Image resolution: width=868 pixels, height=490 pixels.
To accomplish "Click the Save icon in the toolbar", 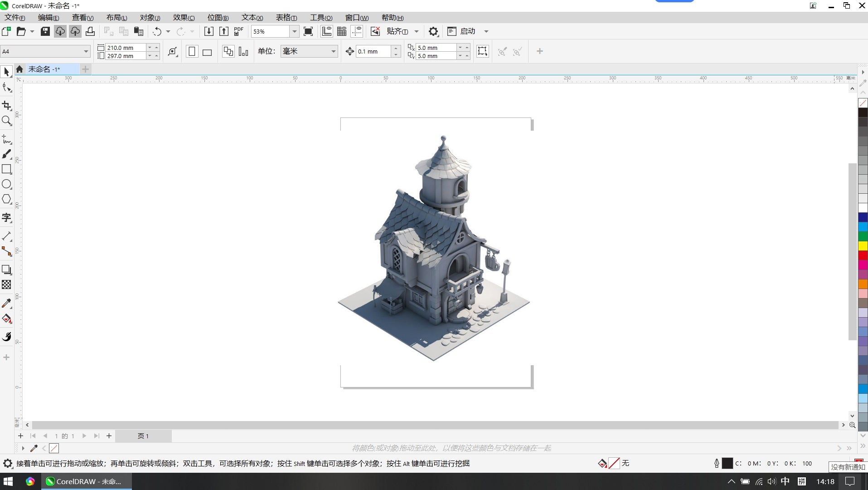I will click(x=45, y=31).
